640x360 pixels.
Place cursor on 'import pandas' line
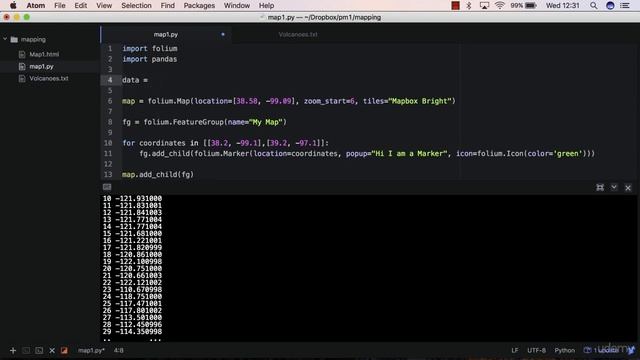click(x=150, y=59)
